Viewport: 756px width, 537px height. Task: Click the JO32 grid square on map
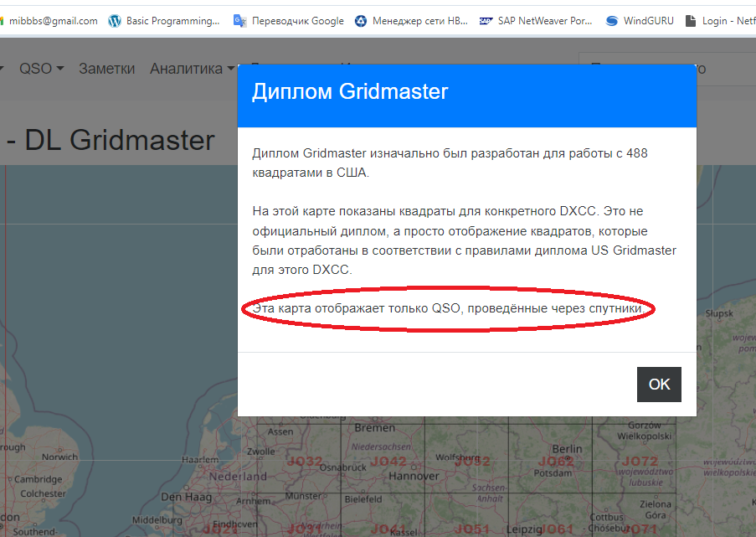pos(304,462)
